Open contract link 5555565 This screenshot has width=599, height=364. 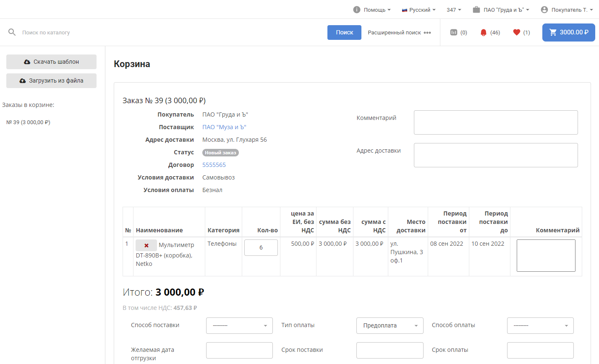pos(214,165)
